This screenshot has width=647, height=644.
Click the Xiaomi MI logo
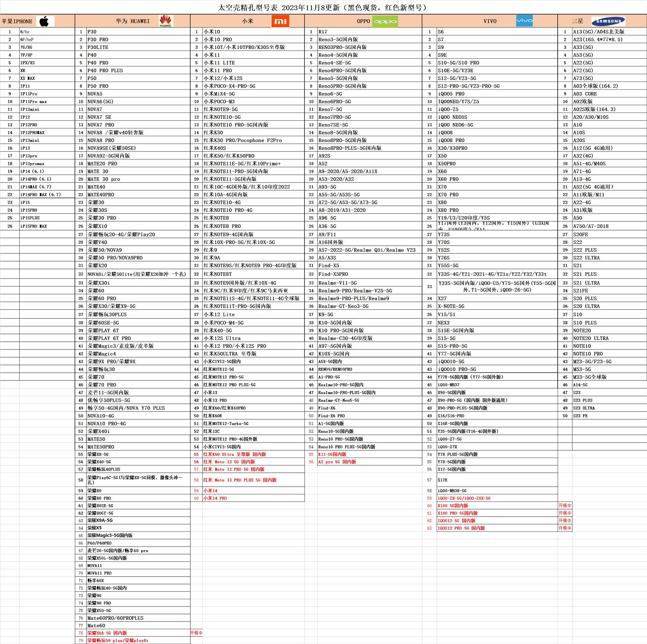[280, 21]
